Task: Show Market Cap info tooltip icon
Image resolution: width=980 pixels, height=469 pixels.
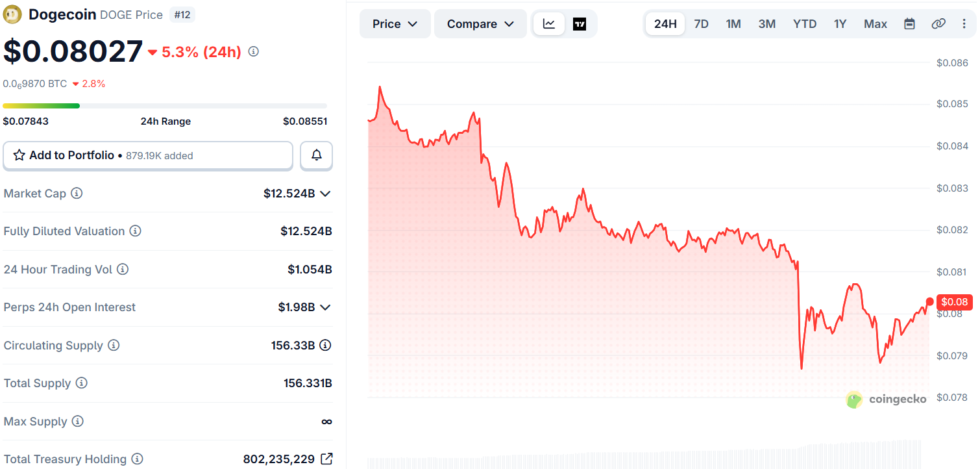Action: point(77,193)
